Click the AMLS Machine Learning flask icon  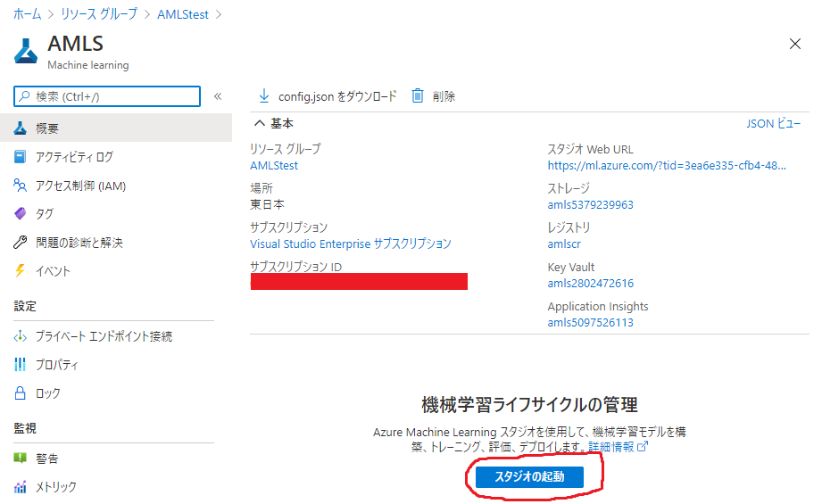[x=26, y=51]
